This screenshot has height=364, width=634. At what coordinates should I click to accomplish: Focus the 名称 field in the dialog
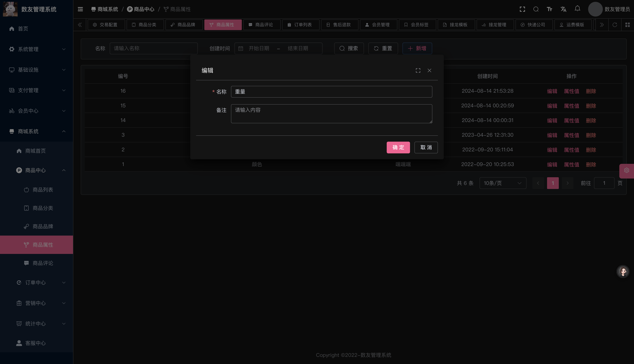click(331, 92)
